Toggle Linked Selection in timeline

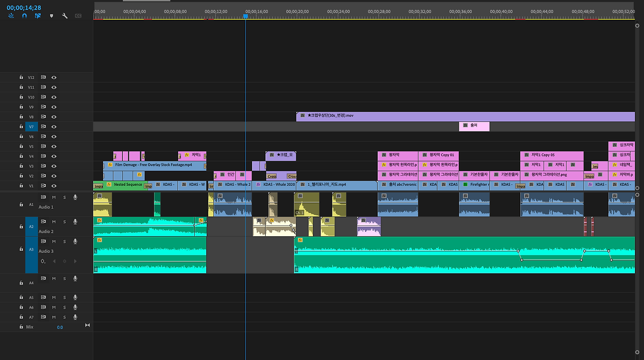tap(38, 16)
